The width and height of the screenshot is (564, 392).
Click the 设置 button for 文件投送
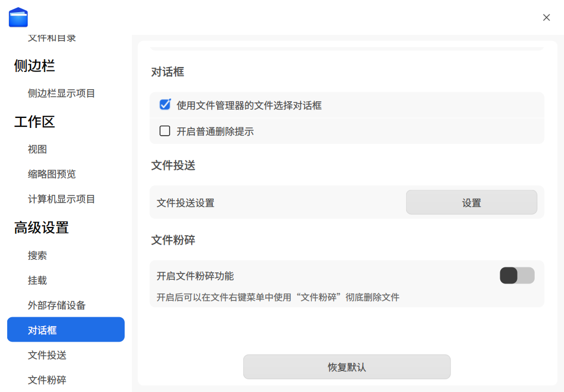[x=471, y=203]
